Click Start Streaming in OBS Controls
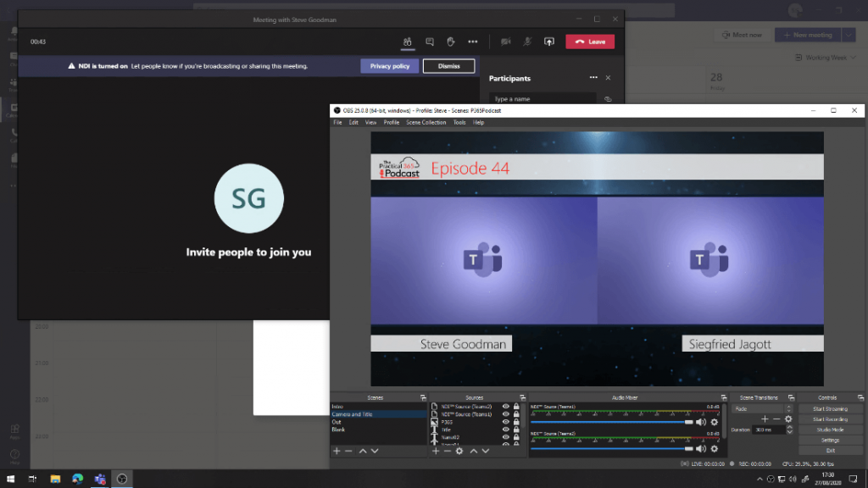The width and height of the screenshot is (868, 488). [x=831, y=409]
